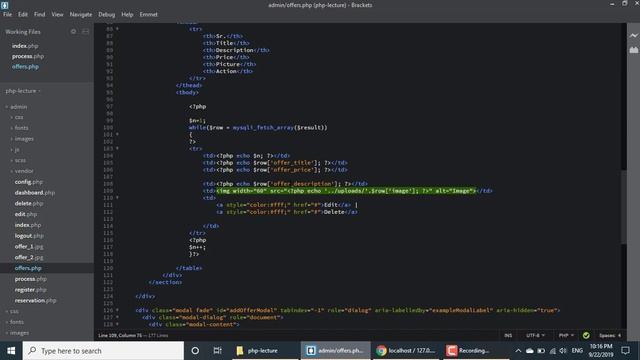Fold code at line 101 triangle

[117, 134]
